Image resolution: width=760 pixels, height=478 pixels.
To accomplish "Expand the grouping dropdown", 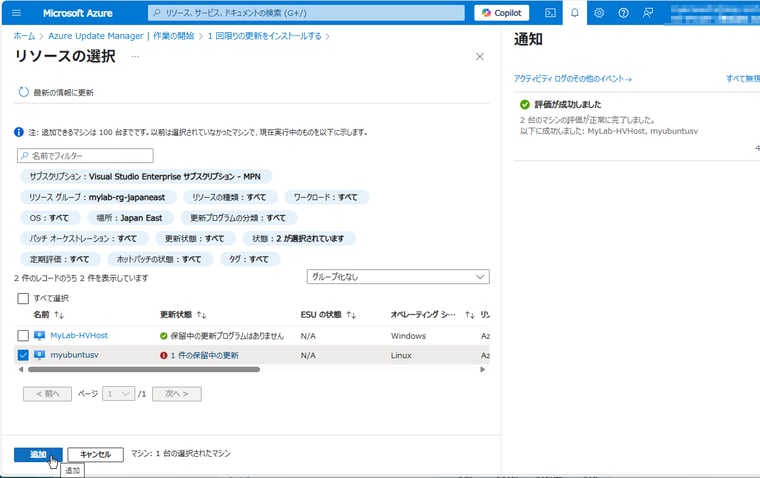I will pyautogui.click(x=397, y=276).
